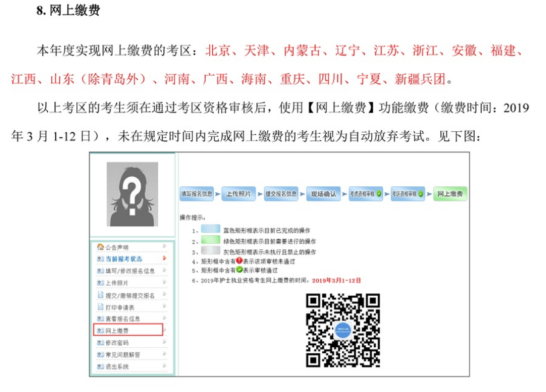Viewport: 546px width, 392px height.
Task: Click the document icon beside 提交/撤销提交报名
Action: click(x=101, y=295)
